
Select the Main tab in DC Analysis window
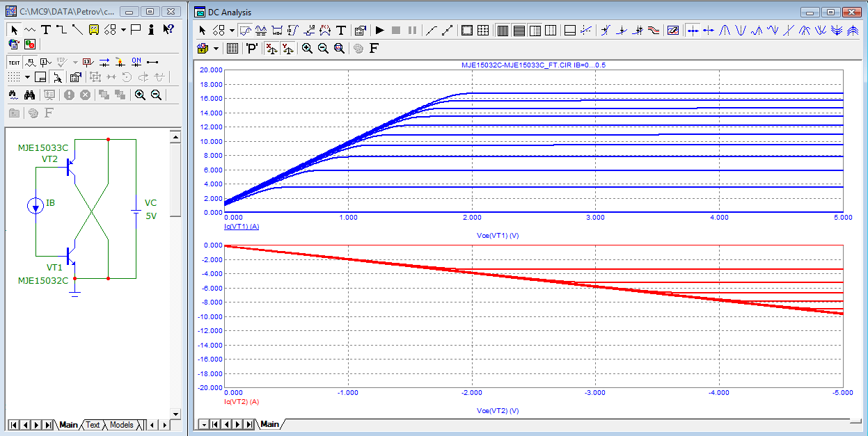(x=269, y=424)
